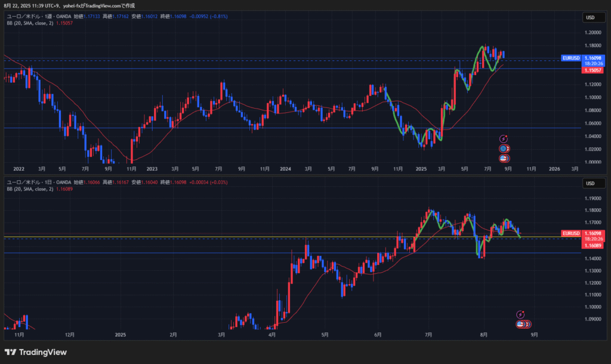Click the snapshot caption with yohei-fx and TradingView.com
This screenshot has width=611, height=364.
point(69,6)
